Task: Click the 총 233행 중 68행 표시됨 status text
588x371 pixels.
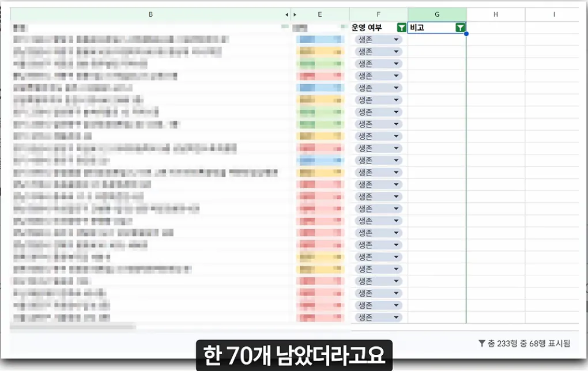Action: (x=529, y=343)
